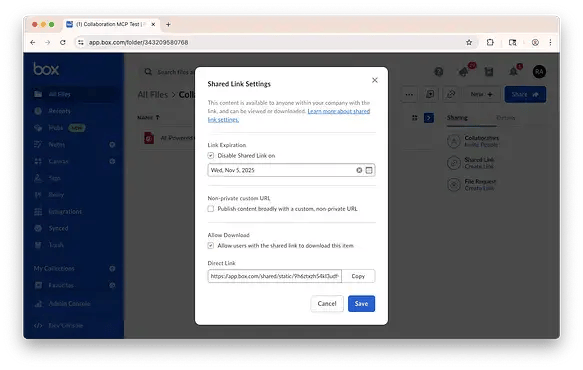Screen dimensions: 583x370
Task: Switch to the Details tab
Action: click(x=505, y=118)
